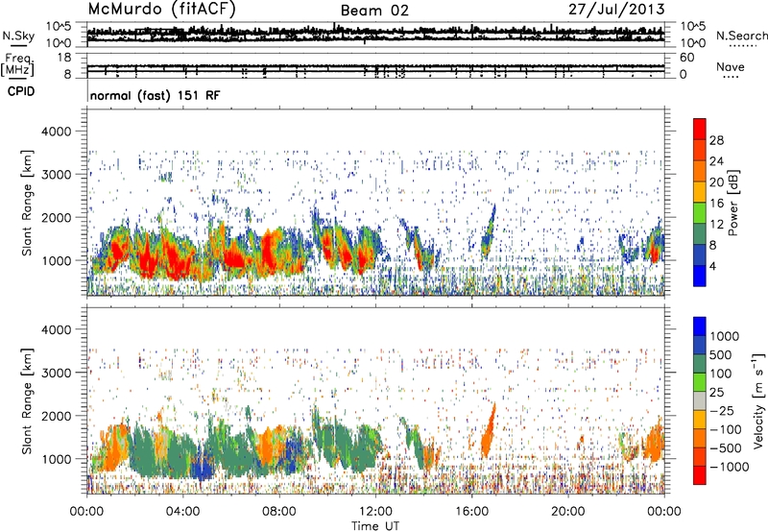Pick the light green 12–16 dB Power segment
The width and height of the screenshot is (768, 532).
[700, 212]
